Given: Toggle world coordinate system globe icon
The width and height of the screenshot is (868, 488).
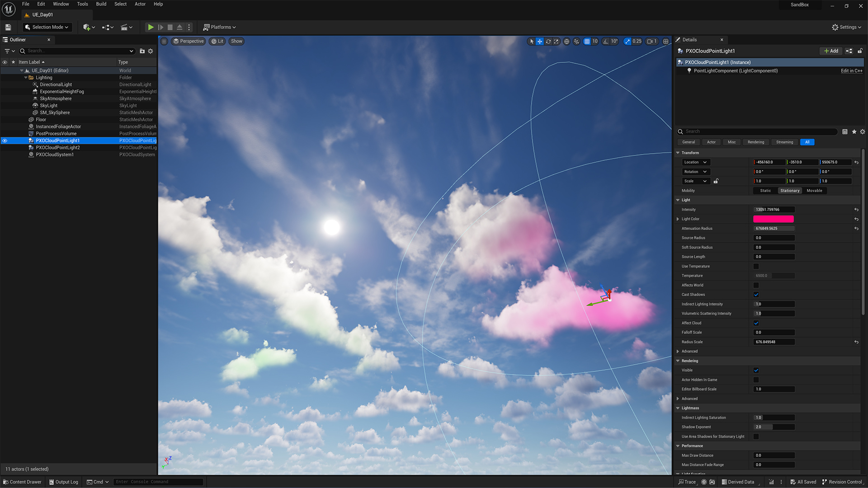Looking at the screenshot, I should [566, 41].
